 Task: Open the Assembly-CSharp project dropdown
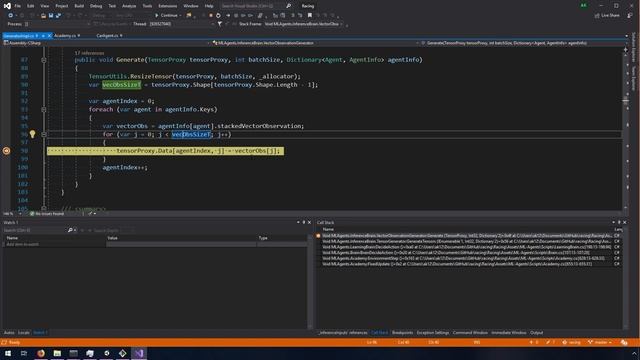(106, 43)
